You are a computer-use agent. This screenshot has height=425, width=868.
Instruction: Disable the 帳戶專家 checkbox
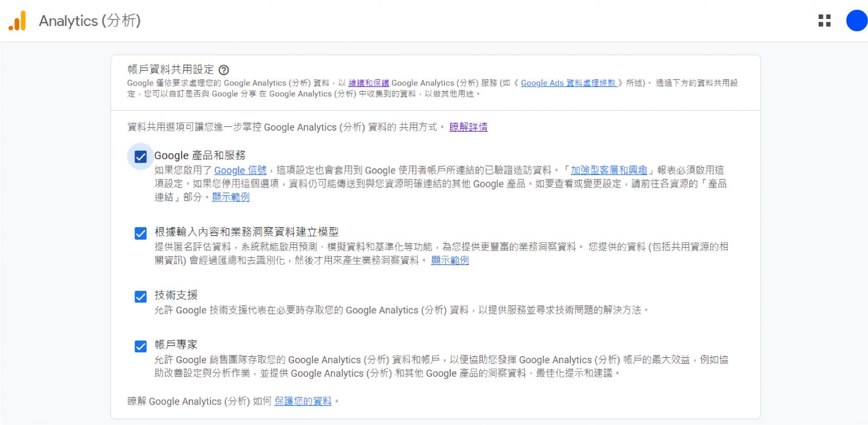(x=141, y=346)
